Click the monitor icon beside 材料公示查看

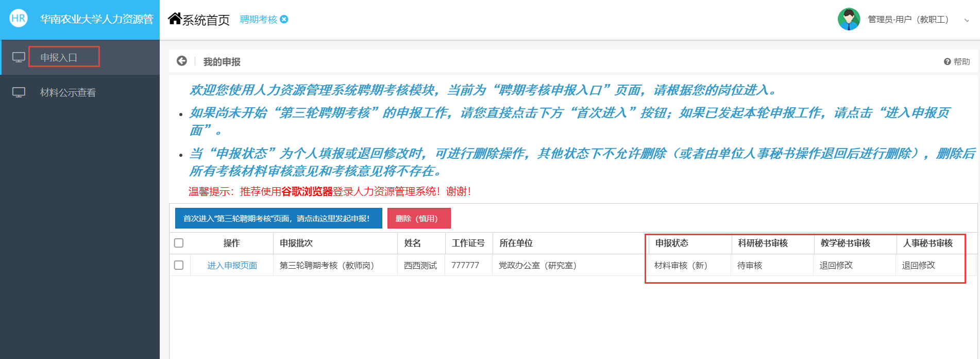[19, 92]
